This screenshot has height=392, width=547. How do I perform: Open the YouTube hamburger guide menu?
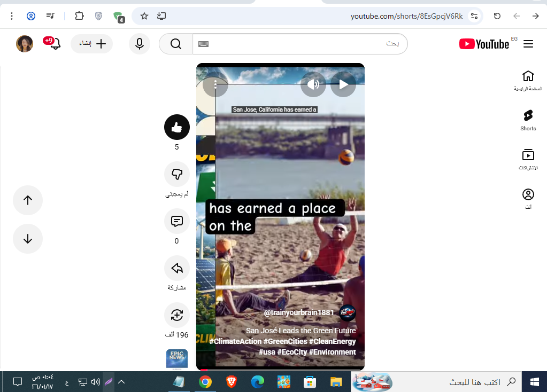(x=528, y=44)
